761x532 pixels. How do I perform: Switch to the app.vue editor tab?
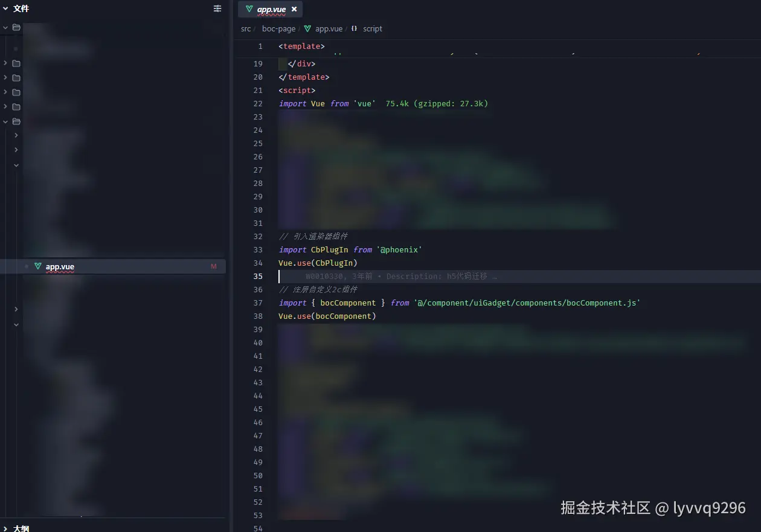coord(271,9)
